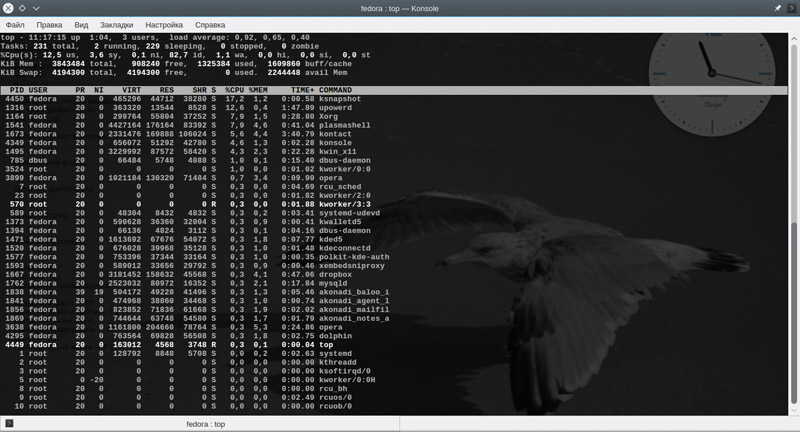Click the bold 'top' process row
Screen dimensions: 800x432
coord(169,345)
